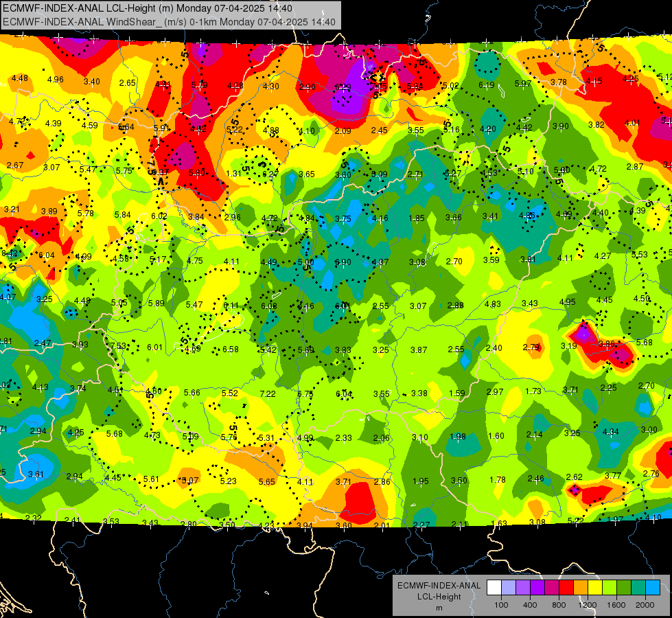The height and width of the screenshot is (618, 672).
Task: Click the wind shear value 2.09
Action: point(343,130)
